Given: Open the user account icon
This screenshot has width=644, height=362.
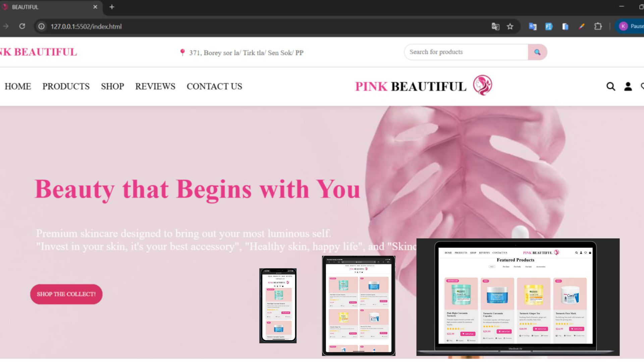Looking at the screenshot, I should 628,86.
